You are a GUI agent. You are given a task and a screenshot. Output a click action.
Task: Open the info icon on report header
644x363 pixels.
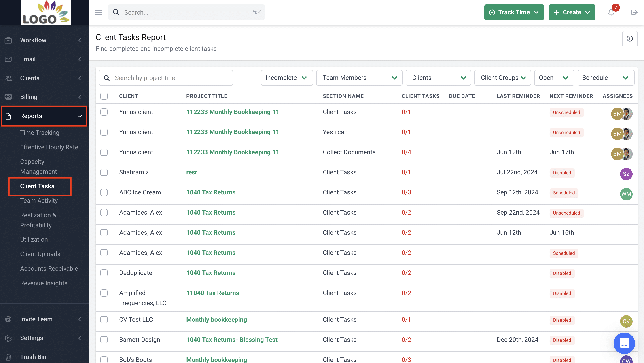[x=629, y=38]
